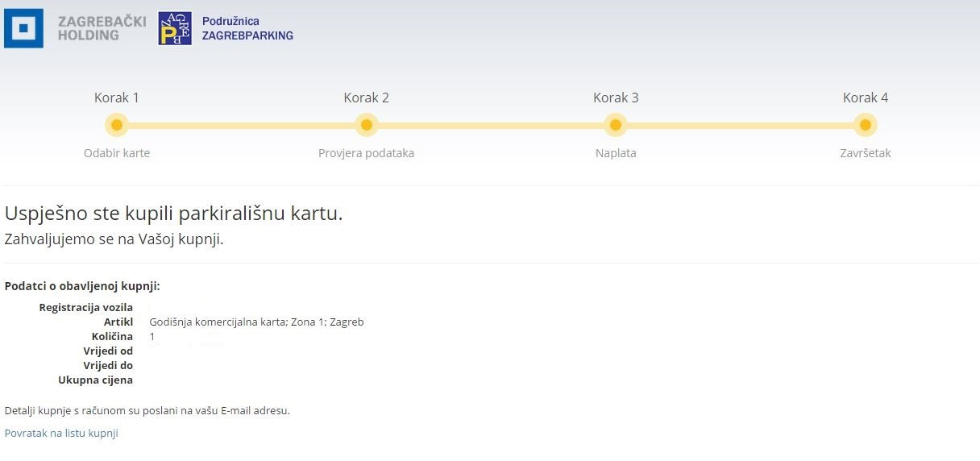Select the Korak 4 step circle
The image size is (980, 461).
coord(865,125)
